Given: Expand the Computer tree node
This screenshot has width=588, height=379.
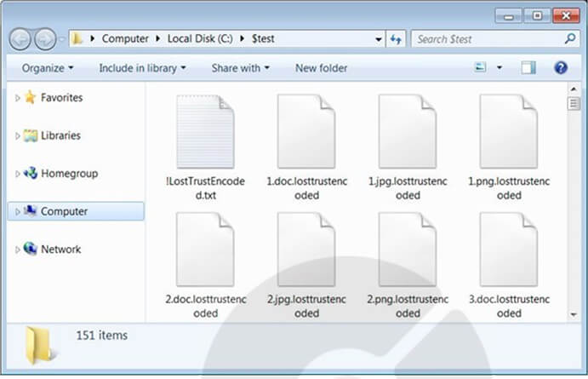Looking at the screenshot, I should (17, 211).
